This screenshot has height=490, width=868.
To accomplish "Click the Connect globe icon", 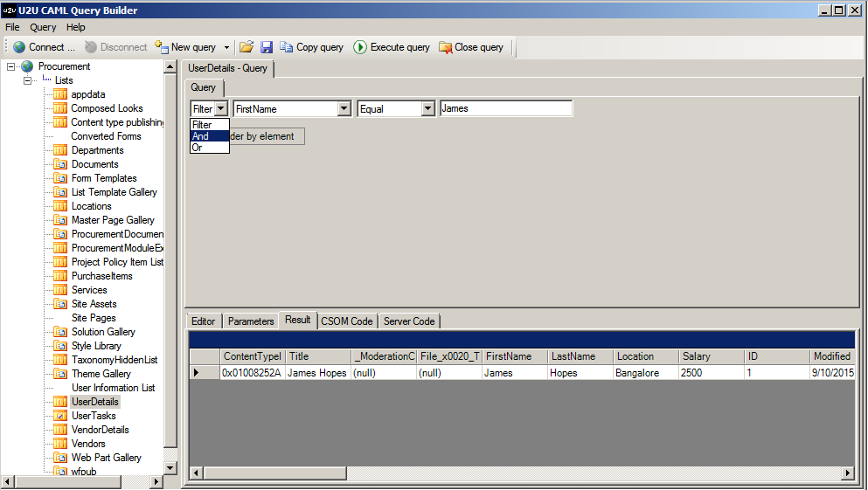I will [x=19, y=47].
